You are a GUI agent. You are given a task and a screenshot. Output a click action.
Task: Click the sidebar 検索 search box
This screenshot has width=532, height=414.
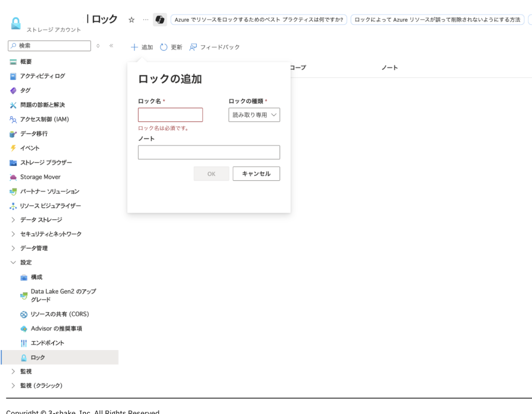pos(49,46)
